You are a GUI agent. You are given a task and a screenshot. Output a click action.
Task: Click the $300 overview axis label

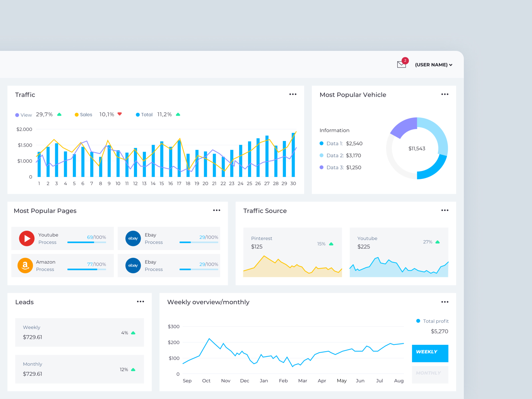click(174, 327)
